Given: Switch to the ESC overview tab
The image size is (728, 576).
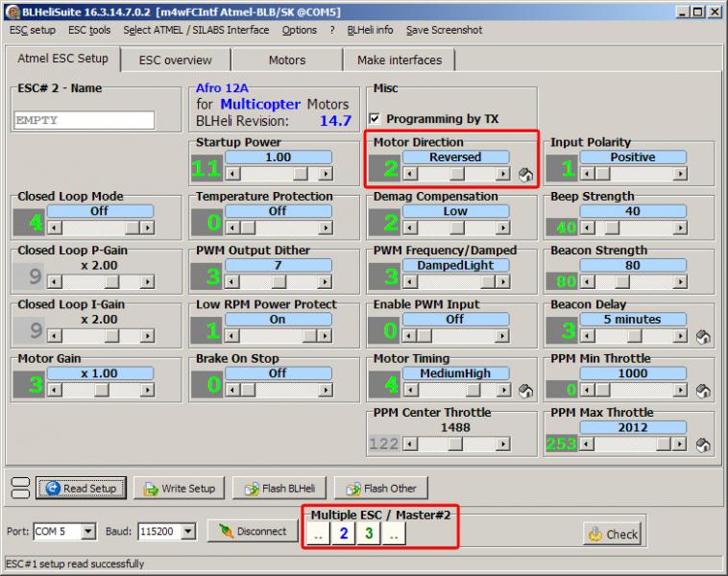Looking at the screenshot, I should click(x=175, y=60).
